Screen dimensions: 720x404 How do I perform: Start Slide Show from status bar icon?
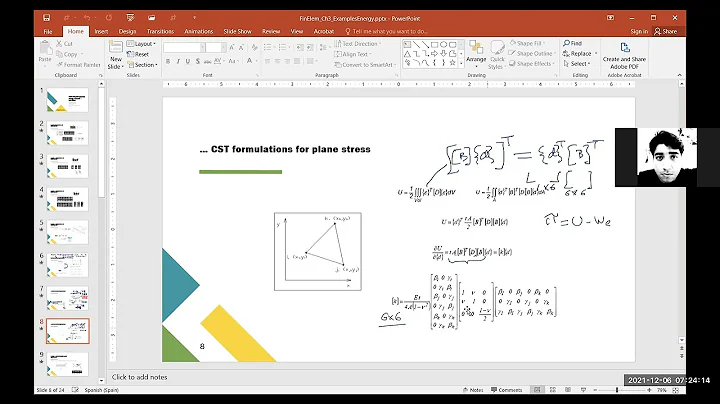[583, 390]
